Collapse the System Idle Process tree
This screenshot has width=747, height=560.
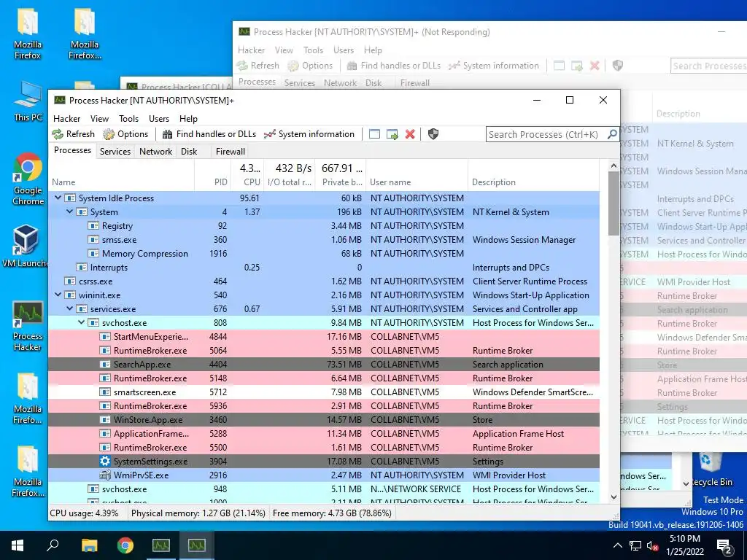click(58, 198)
